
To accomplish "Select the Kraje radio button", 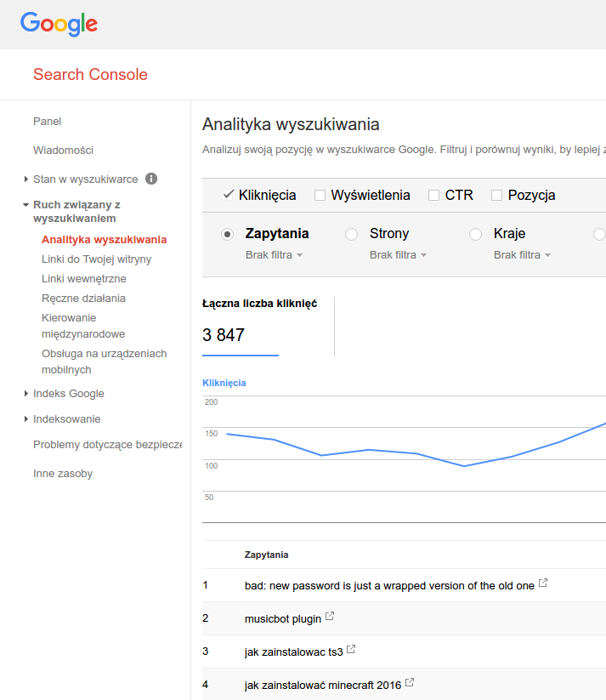I will tap(475, 234).
